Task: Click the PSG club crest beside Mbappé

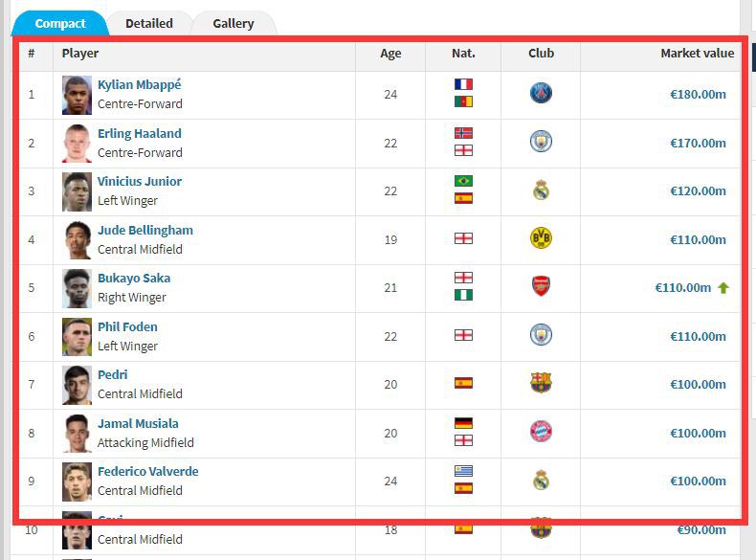Action: click(x=541, y=94)
